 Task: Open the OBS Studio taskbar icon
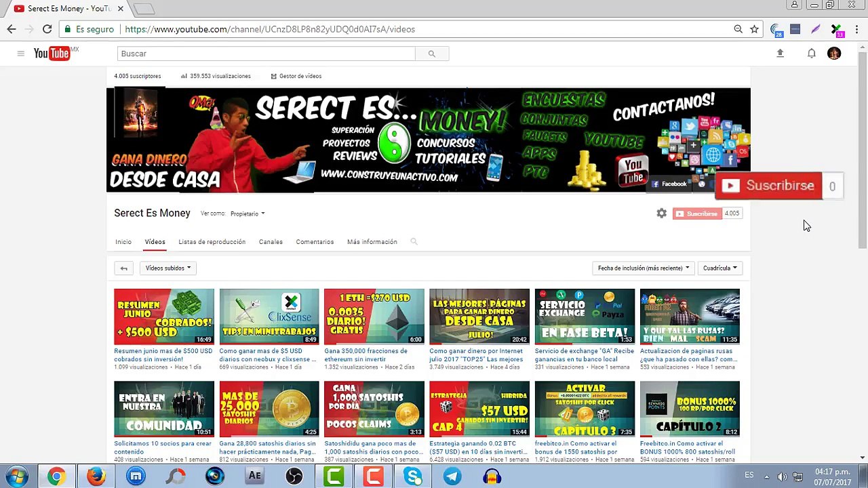click(x=294, y=476)
